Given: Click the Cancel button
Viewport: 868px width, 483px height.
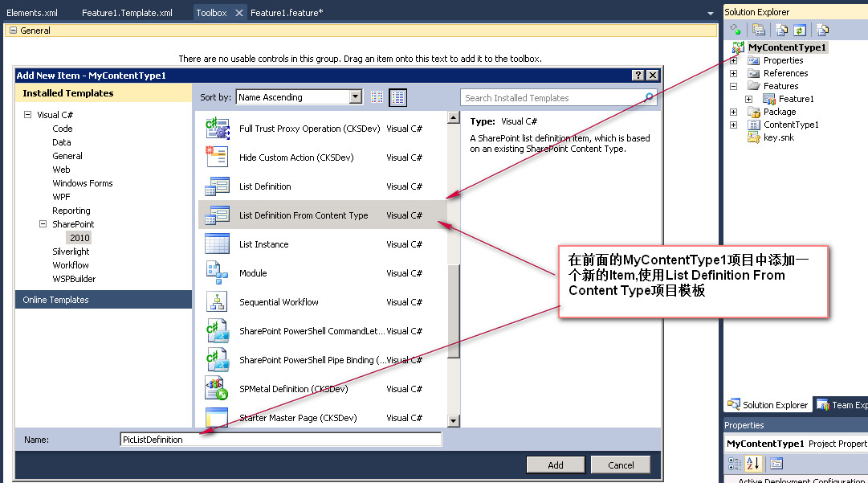Looking at the screenshot, I should pos(621,465).
